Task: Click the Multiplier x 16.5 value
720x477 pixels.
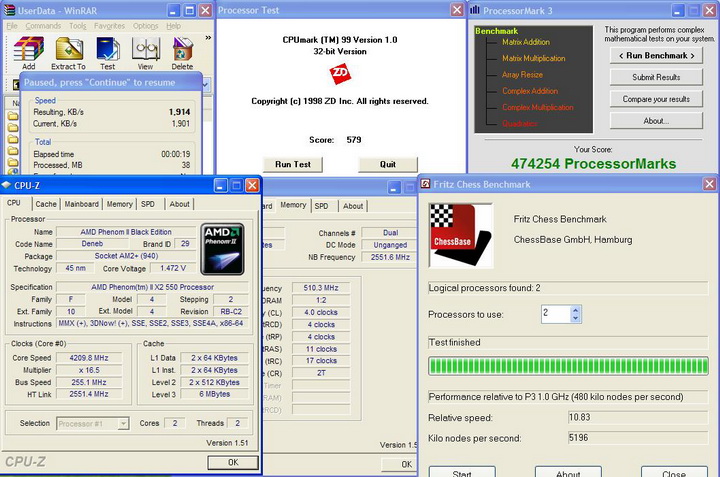Action: [89, 370]
